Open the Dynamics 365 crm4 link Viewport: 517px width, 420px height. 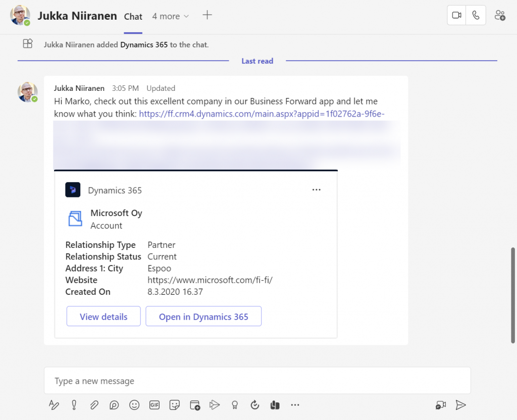tap(262, 114)
